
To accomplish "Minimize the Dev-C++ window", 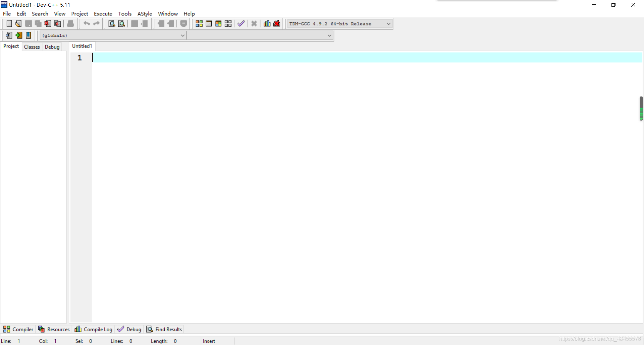I will coord(594,5).
